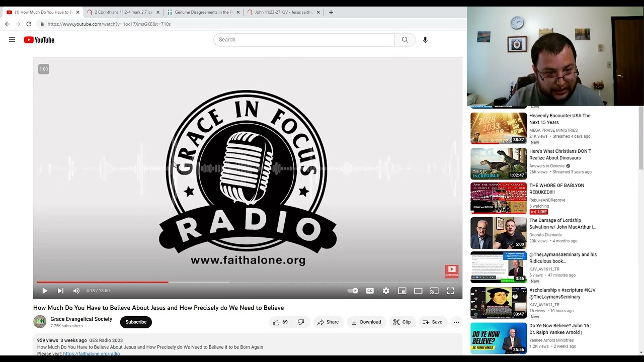The width and height of the screenshot is (644, 362).
Task: Like this video
Action: click(x=280, y=322)
